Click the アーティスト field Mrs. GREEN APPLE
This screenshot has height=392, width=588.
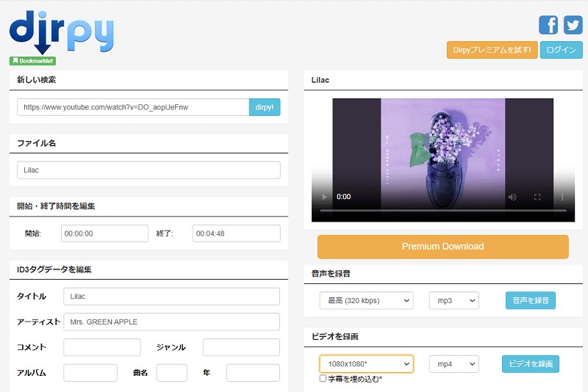click(x=172, y=322)
